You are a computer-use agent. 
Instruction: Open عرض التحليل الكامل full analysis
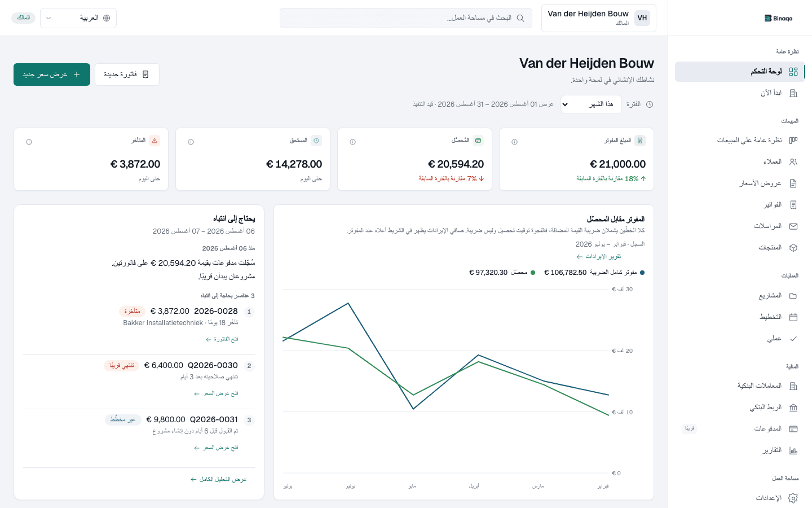[x=218, y=479]
